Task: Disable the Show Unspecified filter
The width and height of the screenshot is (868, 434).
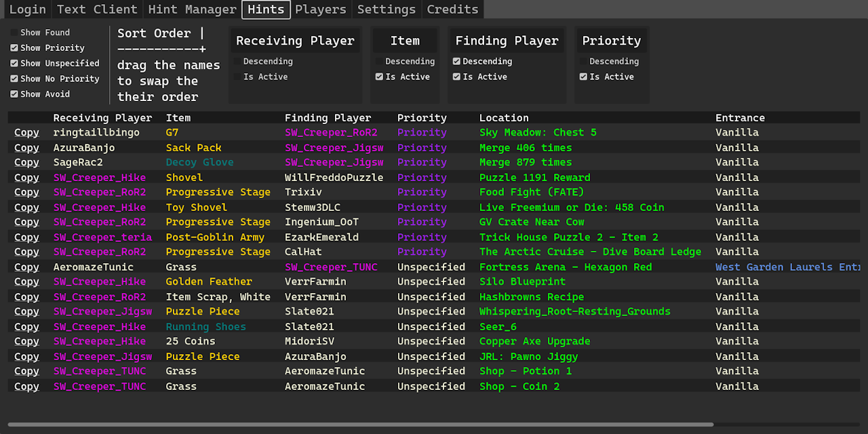Action: [14, 63]
